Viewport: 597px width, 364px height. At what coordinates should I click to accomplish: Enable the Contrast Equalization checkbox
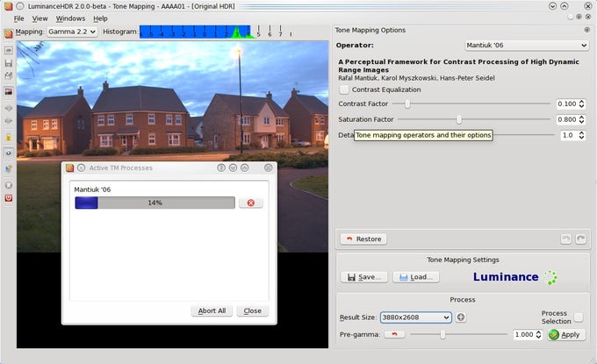(344, 89)
